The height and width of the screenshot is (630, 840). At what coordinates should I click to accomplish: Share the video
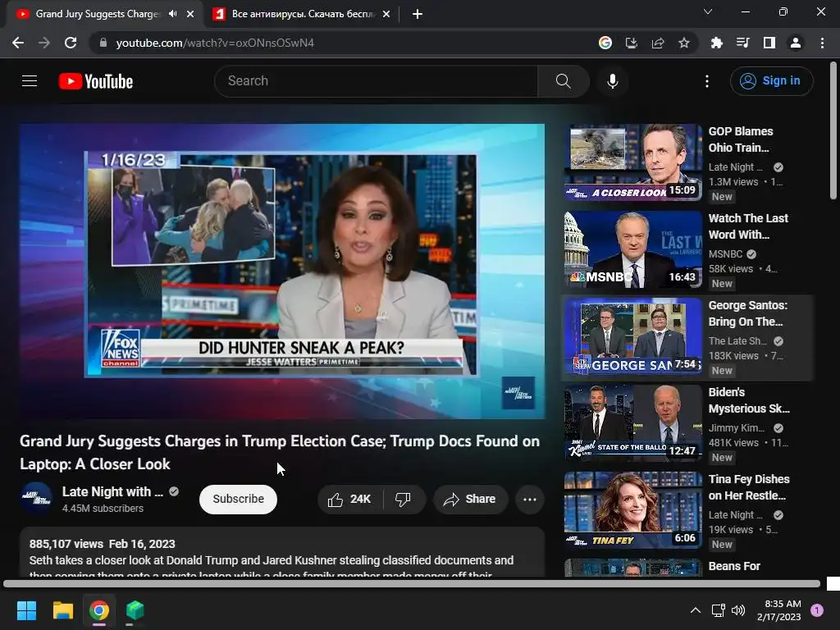point(470,500)
